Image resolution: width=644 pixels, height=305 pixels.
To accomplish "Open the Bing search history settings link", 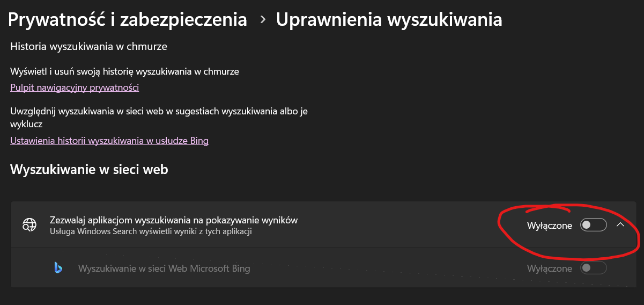I will point(109,141).
